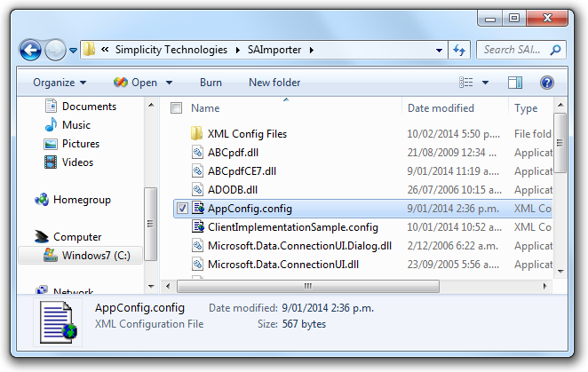Viewport: 588px width, 372px height.
Task: Select the XML Config Files folder name
Action: pos(247,134)
